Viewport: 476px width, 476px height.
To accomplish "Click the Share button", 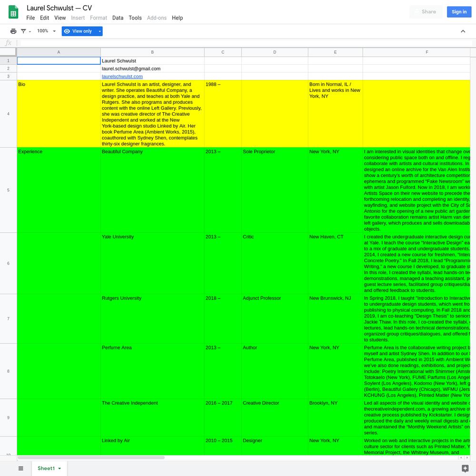I will point(426,12).
